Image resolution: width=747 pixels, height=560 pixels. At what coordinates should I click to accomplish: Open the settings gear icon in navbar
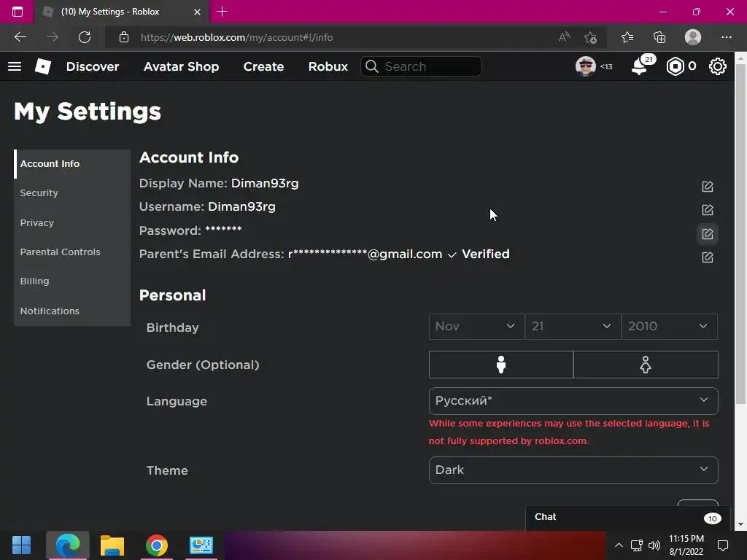[x=718, y=66]
